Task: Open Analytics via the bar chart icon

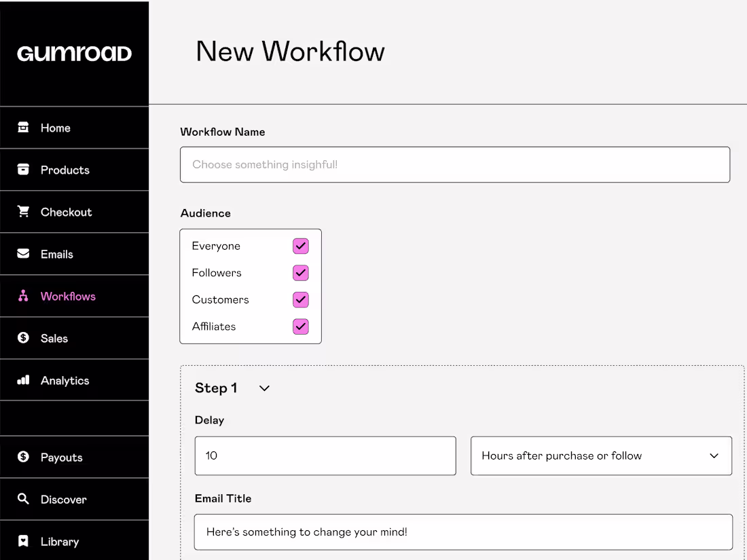Action: tap(22, 380)
